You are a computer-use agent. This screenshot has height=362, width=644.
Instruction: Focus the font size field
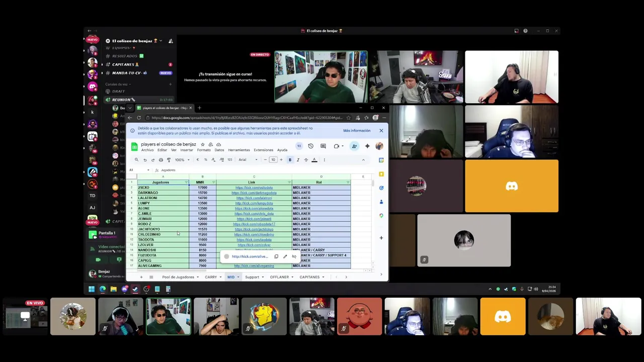273,160
